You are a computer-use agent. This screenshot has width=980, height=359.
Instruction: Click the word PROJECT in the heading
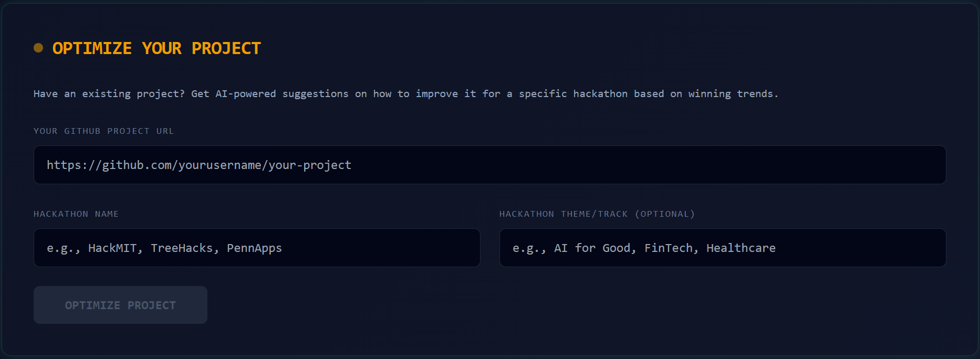226,48
